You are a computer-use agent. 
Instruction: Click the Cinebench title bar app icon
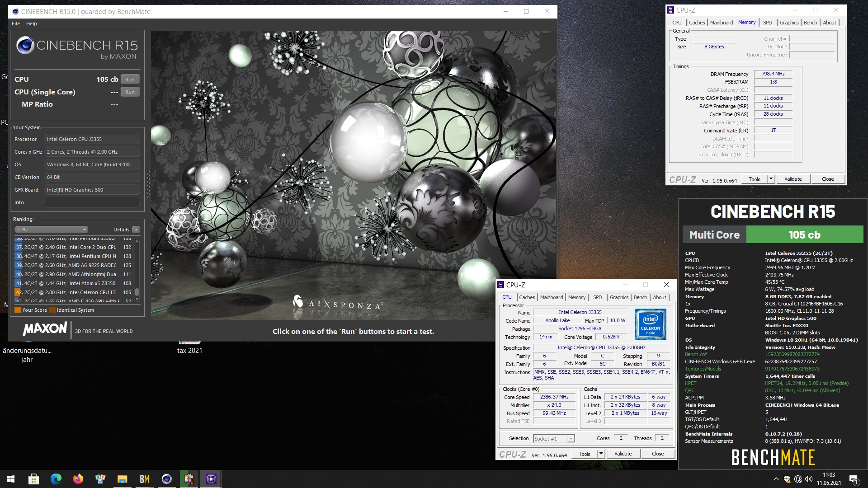pos(15,11)
